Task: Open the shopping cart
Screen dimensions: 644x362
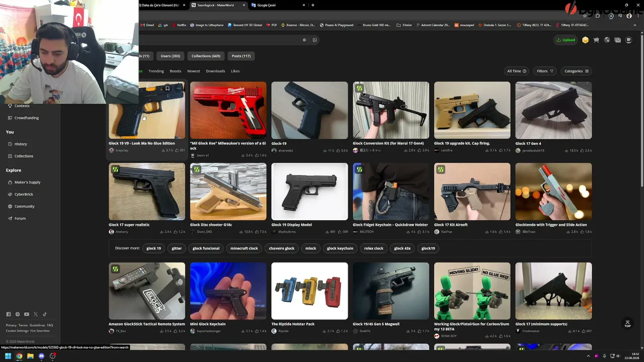Action: click(596, 40)
